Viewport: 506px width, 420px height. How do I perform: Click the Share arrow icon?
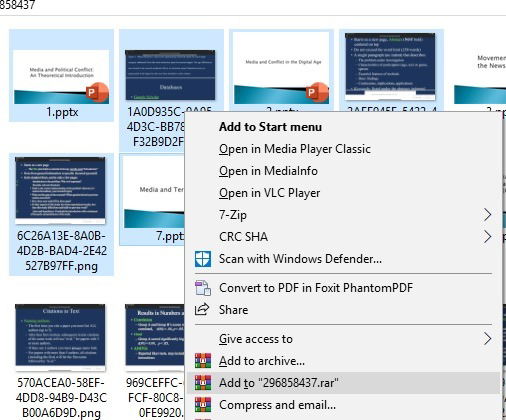(x=202, y=310)
